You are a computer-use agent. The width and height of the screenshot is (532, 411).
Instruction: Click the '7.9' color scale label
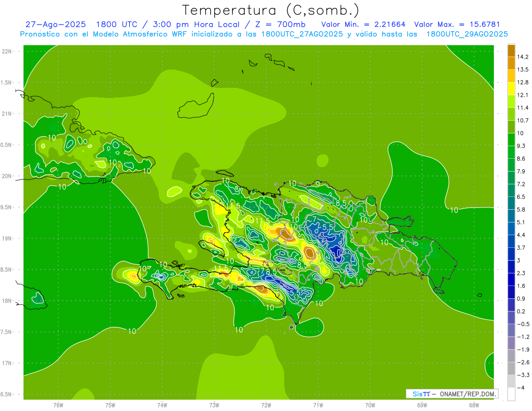pos(521,171)
